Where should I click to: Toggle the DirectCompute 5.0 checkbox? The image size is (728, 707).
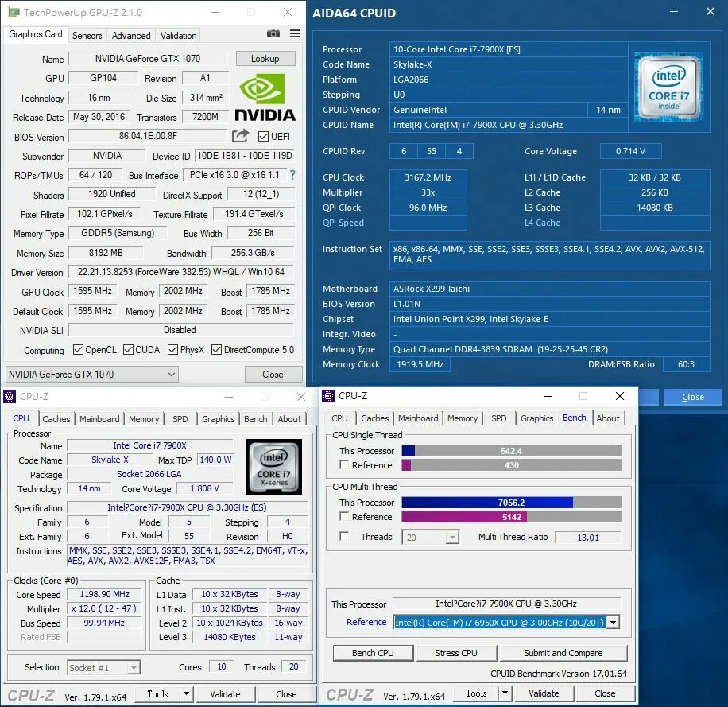(x=216, y=349)
